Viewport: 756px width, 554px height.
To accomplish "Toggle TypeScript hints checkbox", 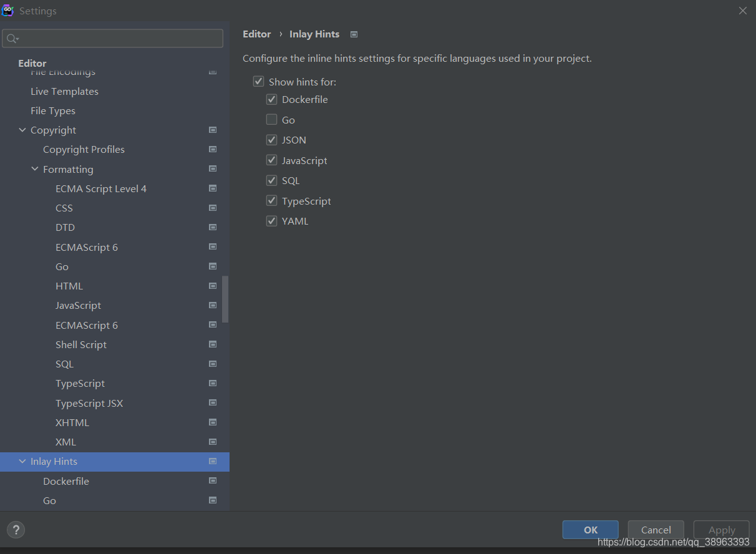I will (x=271, y=200).
